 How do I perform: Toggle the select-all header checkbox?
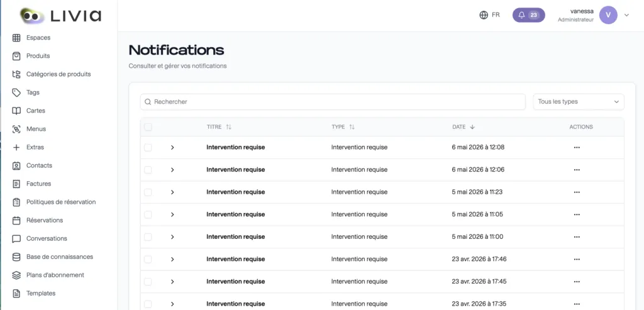tap(148, 127)
